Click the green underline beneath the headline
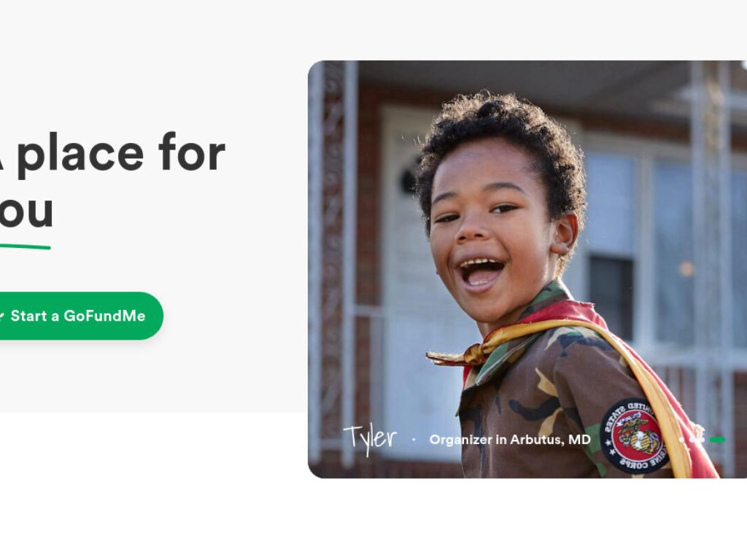The width and height of the screenshot is (747, 560). [25, 246]
